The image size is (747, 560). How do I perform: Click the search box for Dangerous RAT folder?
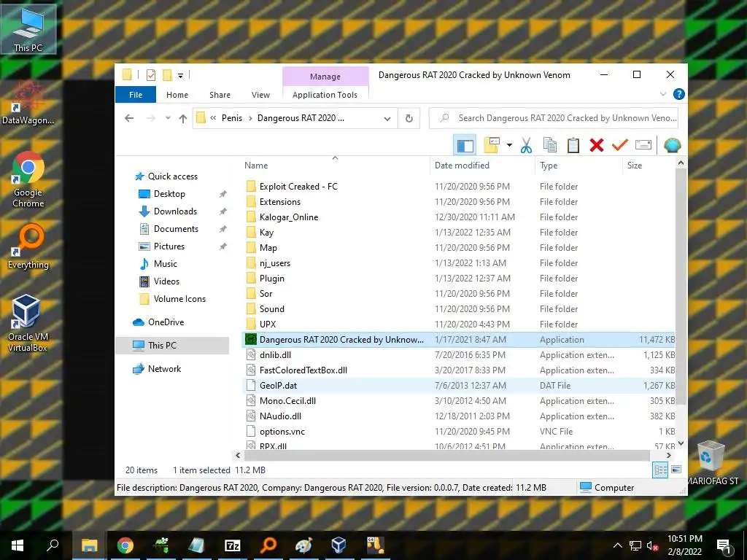[554, 118]
